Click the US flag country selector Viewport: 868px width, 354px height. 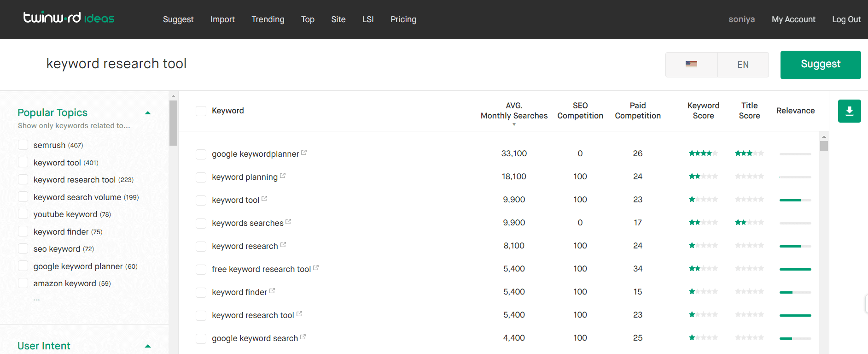[691, 65]
